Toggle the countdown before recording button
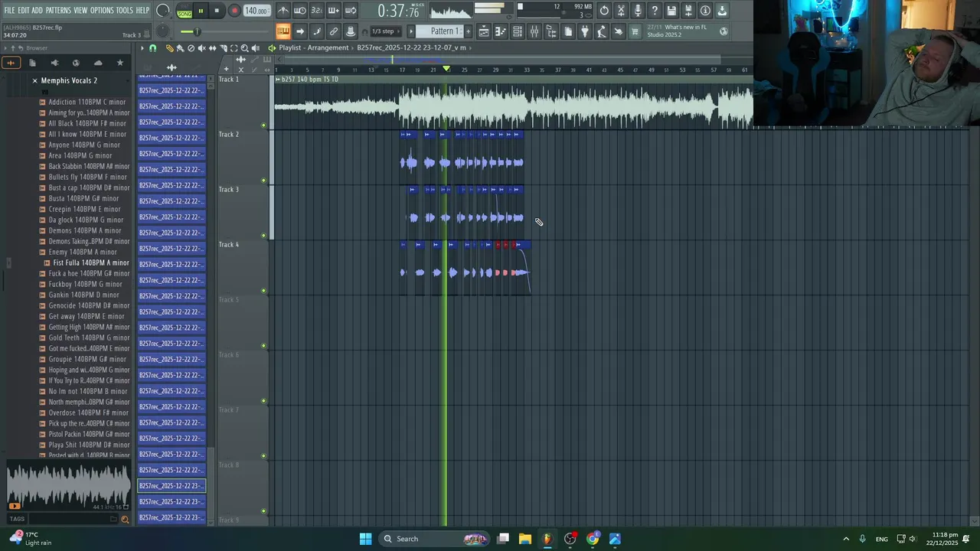980x551 pixels. click(316, 11)
